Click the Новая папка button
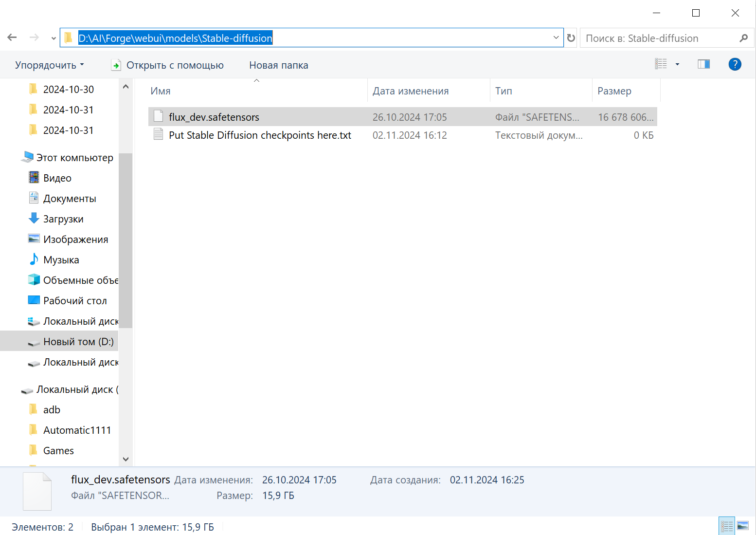This screenshot has width=756, height=535. pyautogui.click(x=279, y=65)
